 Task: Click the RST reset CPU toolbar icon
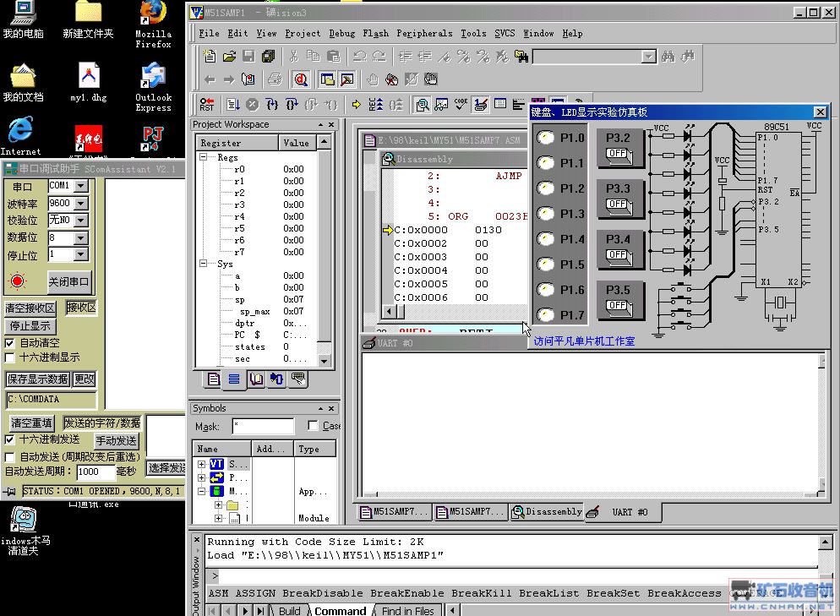[x=207, y=105]
